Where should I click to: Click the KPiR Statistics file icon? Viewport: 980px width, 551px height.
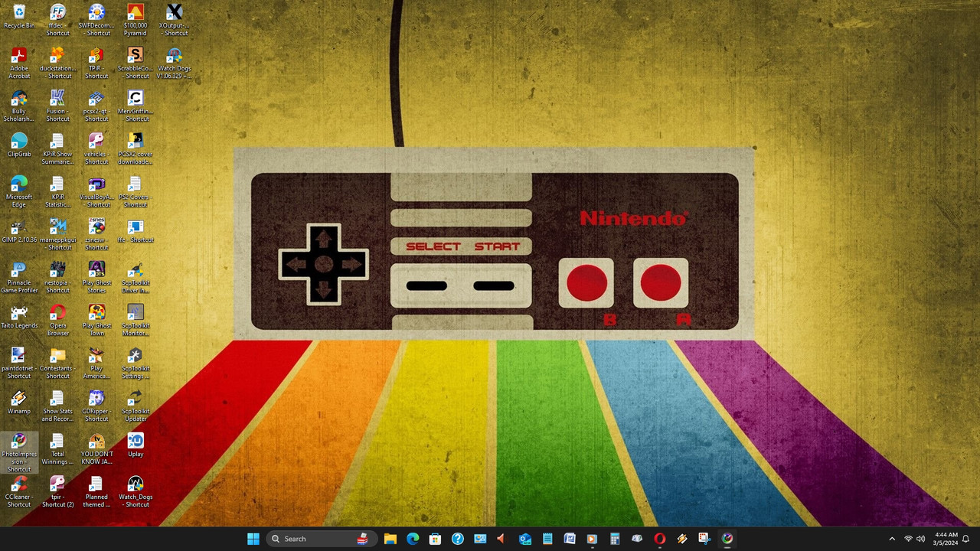(57, 191)
